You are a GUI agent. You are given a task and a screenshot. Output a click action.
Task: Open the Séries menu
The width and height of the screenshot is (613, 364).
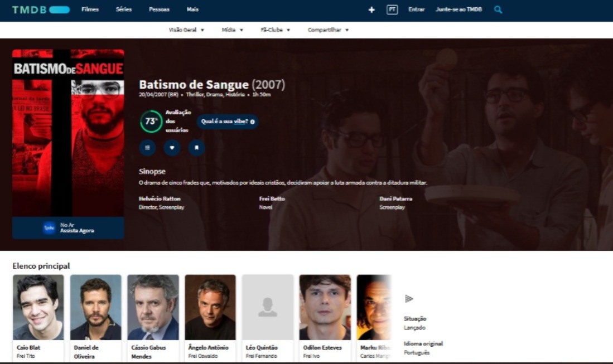pos(124,9)
